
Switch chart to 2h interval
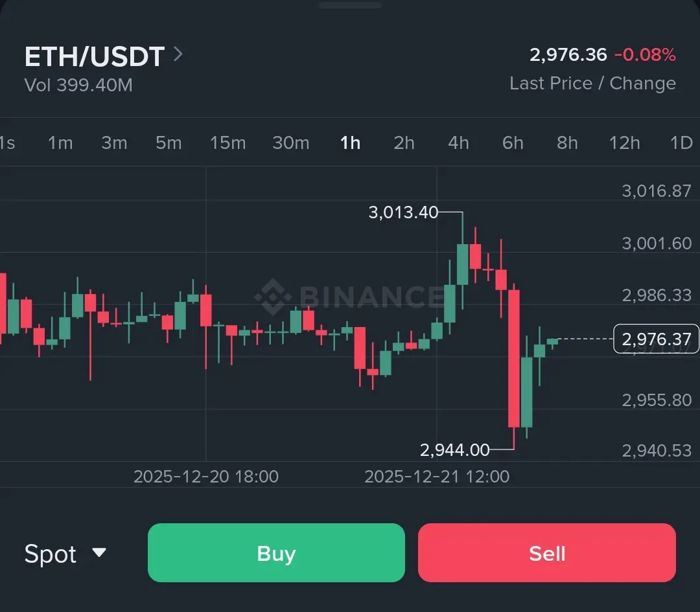[x=404, y=142]
